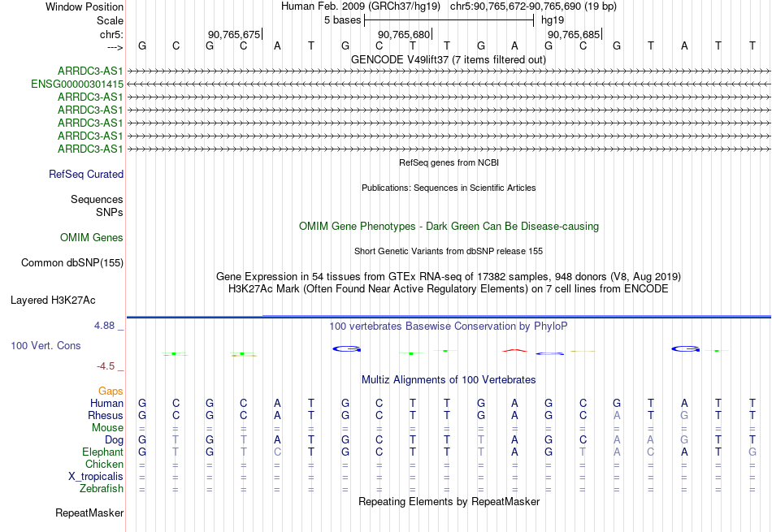Click the 90,765,675 ruler coordinate

point(234,34)
